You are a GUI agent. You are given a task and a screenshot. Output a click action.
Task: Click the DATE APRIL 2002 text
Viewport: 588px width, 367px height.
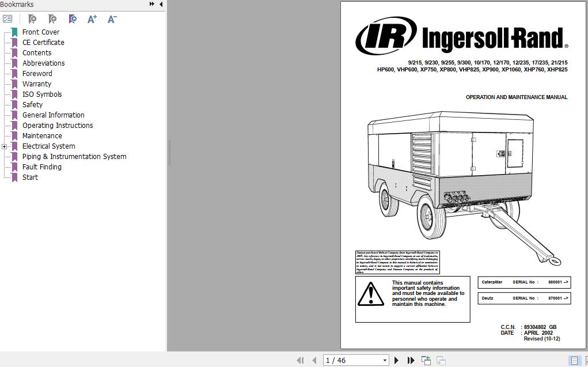526,332
